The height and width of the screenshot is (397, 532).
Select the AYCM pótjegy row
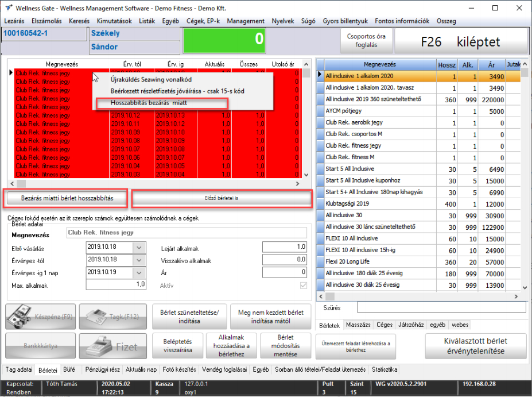418,111
